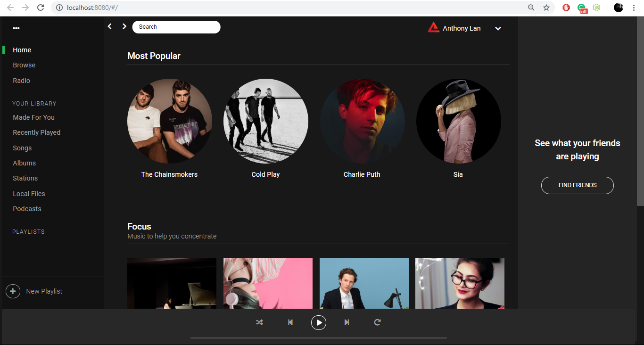This screenshot has height=345, width=644.
Task: Click into the Search field
Action: 176,27
